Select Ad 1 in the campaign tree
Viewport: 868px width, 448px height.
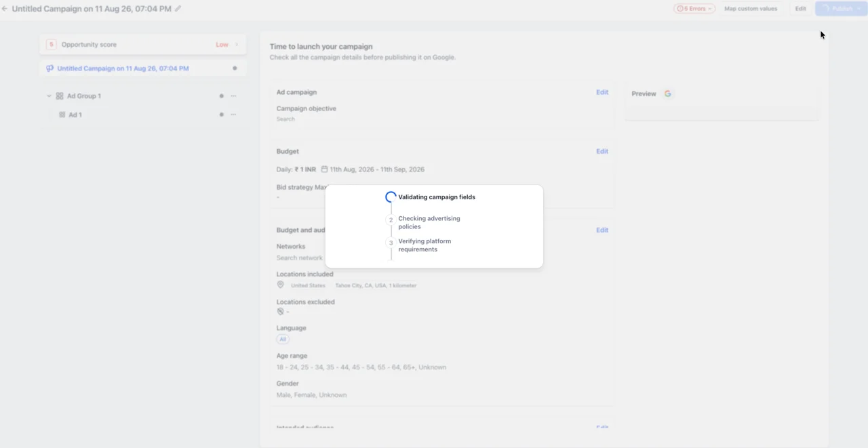click(x=75, y=115)
